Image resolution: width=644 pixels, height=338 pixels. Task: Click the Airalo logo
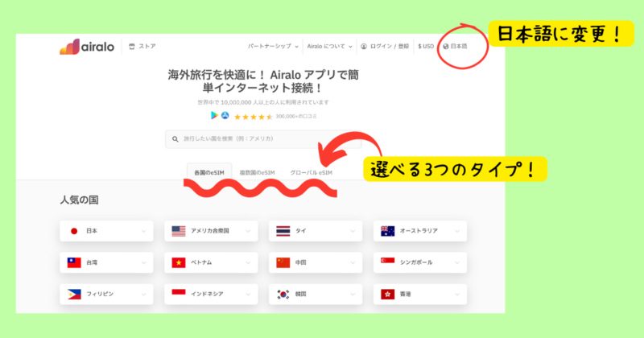point(87,47)
